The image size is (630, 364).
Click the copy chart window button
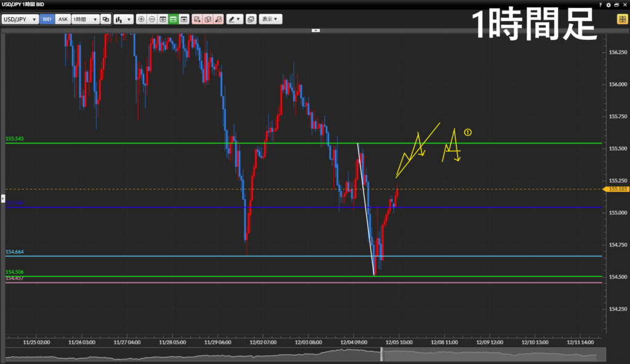[250, 19]
